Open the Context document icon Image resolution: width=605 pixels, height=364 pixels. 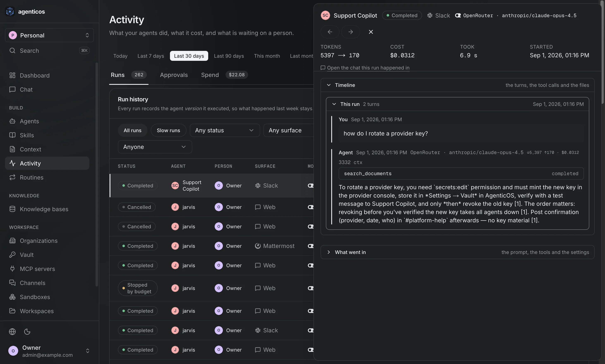click(x=12, y=149)
